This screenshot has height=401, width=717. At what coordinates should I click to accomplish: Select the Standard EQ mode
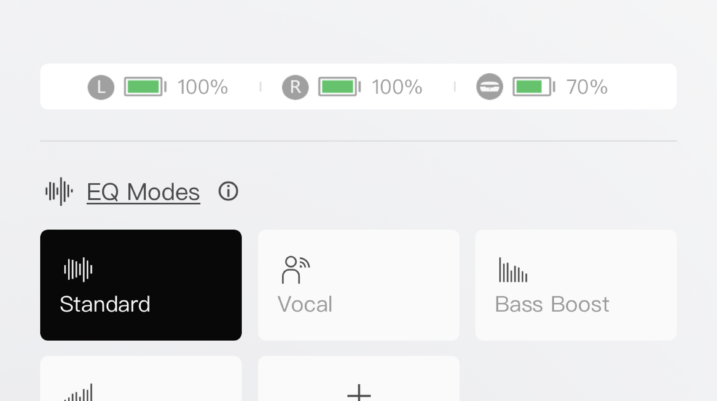tap(141, 285)
